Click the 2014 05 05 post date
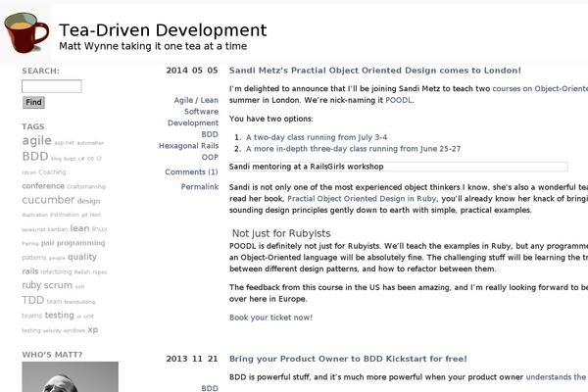This screenshot has height=392, width=588. [x=192, y=71]
